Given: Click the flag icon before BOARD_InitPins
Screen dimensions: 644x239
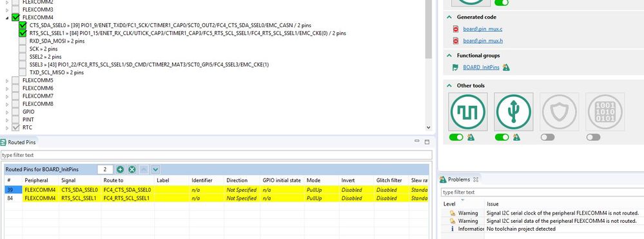Looking at the screenshot, I should [x=455, y=67].
